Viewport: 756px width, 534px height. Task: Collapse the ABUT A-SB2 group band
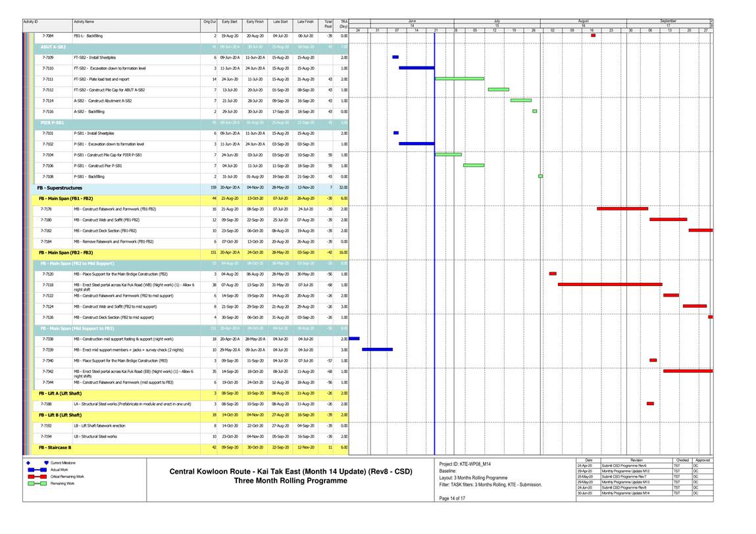coord(53,47)
